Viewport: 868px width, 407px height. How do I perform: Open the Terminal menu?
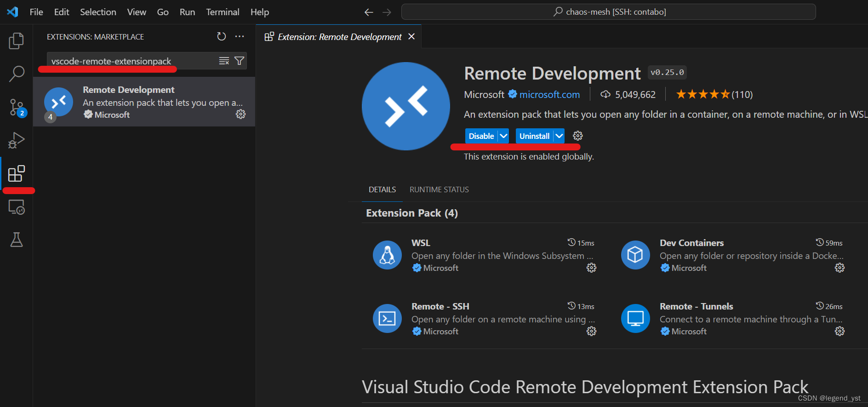click(223, 12)
